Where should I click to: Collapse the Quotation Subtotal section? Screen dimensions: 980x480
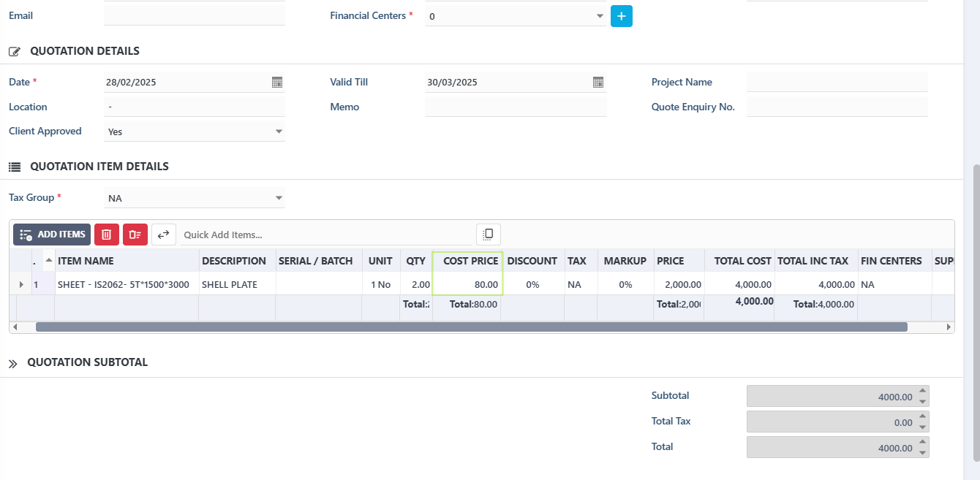click(x=13, y=363)
